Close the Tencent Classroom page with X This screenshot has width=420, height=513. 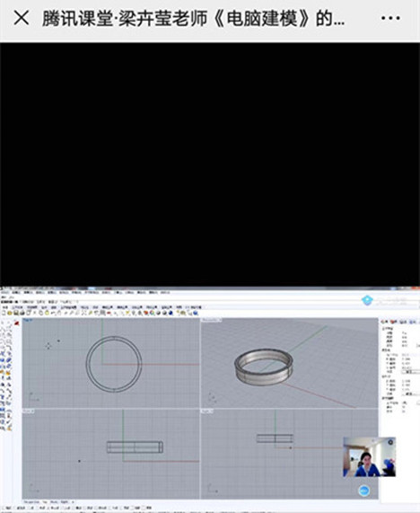[22, 18]
